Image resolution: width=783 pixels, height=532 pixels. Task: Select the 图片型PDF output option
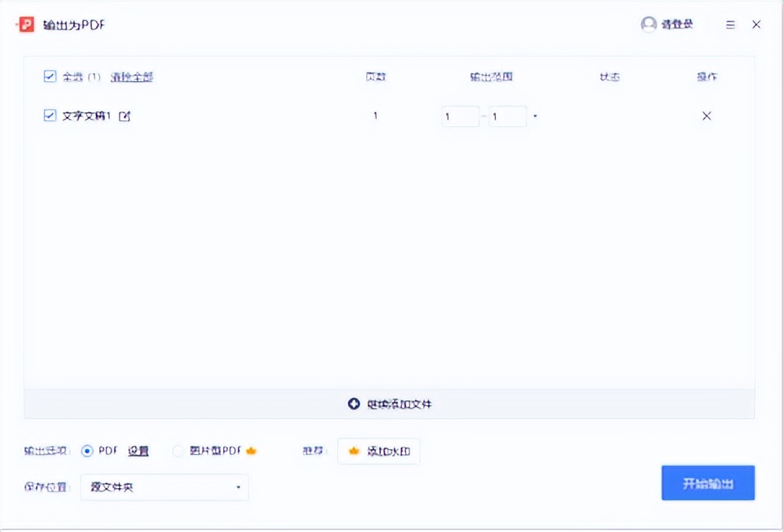178,451
